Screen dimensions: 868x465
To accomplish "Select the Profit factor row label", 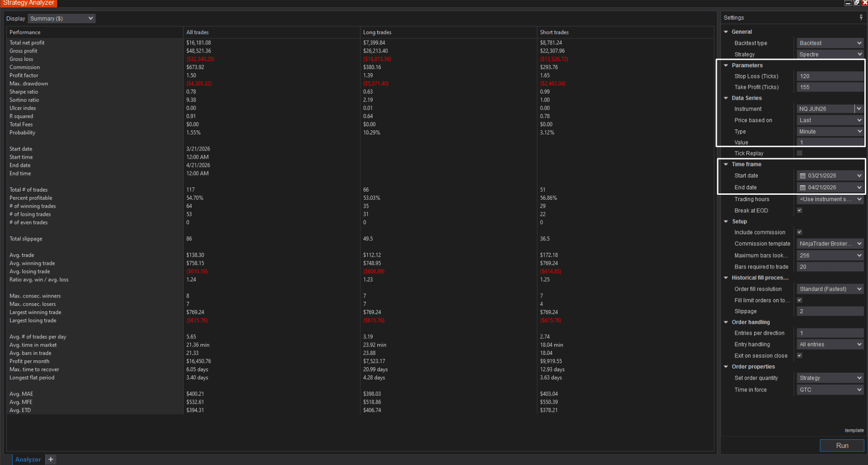I will [24, 75].
